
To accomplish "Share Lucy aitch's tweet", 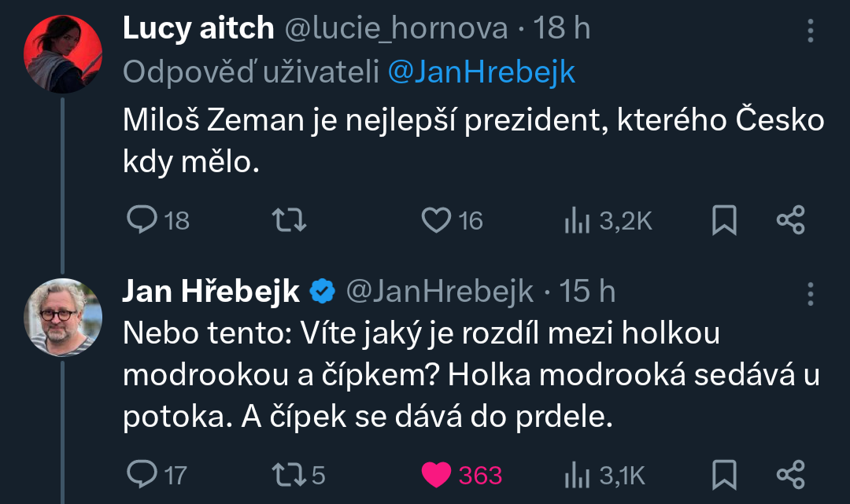I will (x=791, y=220).
